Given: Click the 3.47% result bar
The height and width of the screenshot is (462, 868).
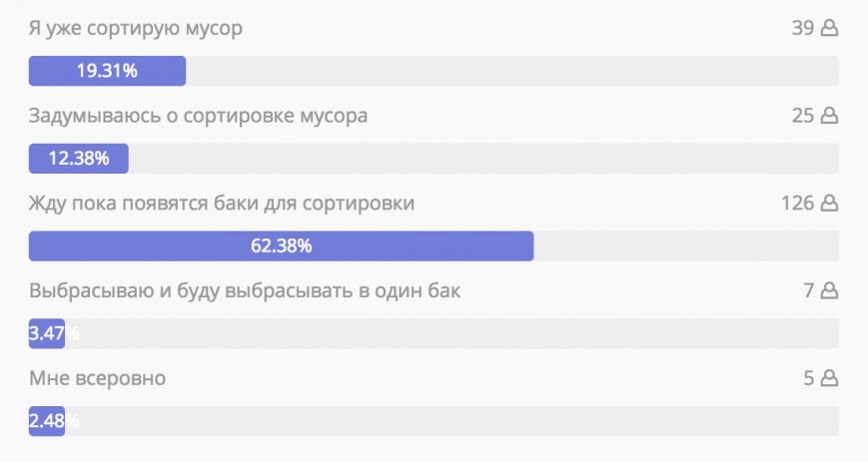Looking at the screenshot, I should [x=47, y=333].
